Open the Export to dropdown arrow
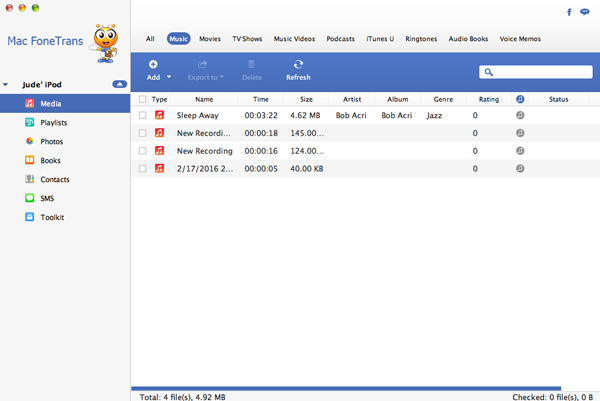This screenshot has height=401, width=600. tap(222, 77)
